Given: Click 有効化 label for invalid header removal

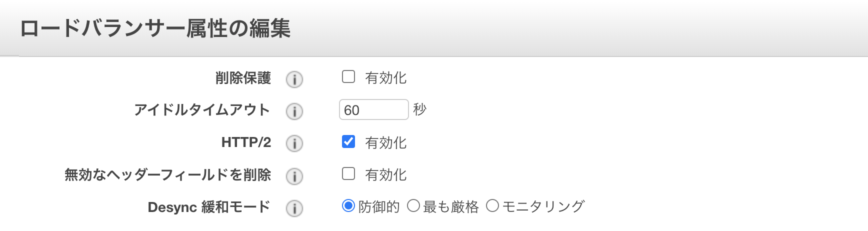Looking at the screenshot, I should (x=385, y=175).
